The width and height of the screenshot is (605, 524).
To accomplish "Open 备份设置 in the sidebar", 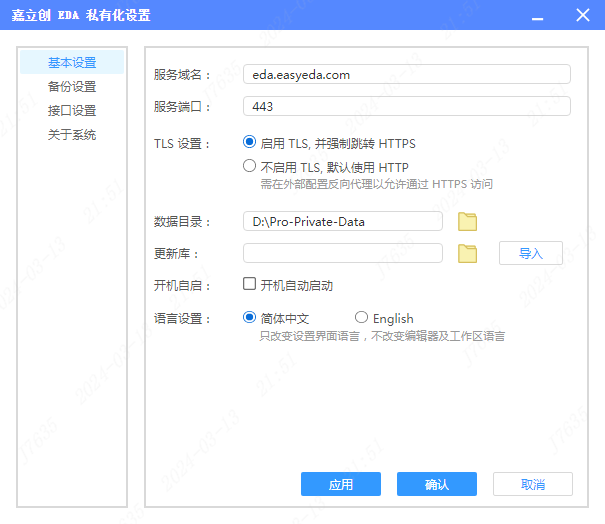I will pos(72,87).
